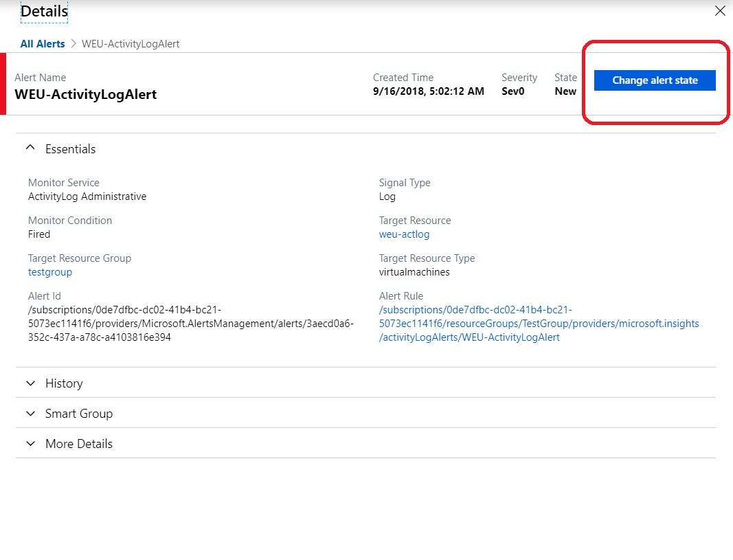
Task: Select the alert name heading WEU-ActivityLogAlert
Action: point(86,94)
